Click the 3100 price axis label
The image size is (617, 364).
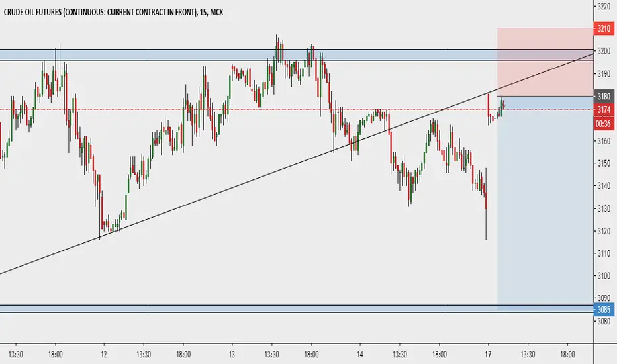604,276
